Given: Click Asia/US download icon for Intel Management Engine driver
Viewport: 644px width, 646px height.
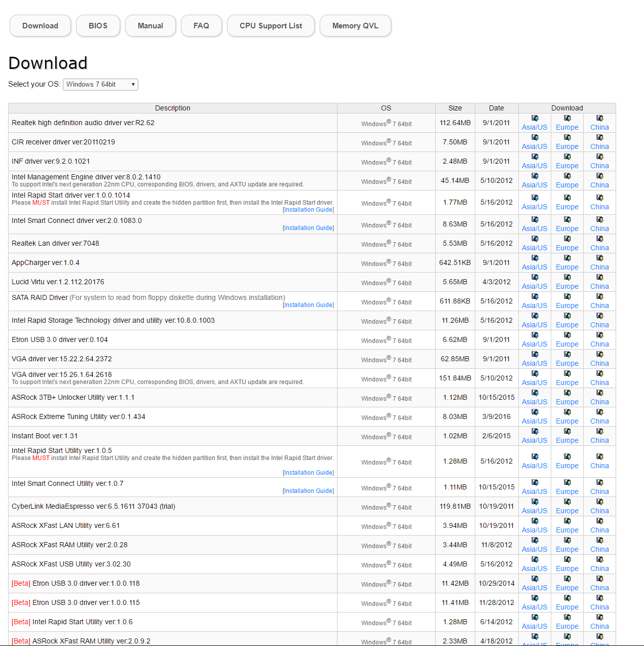Looking at the screenshot, I should (x=535, y=176).
